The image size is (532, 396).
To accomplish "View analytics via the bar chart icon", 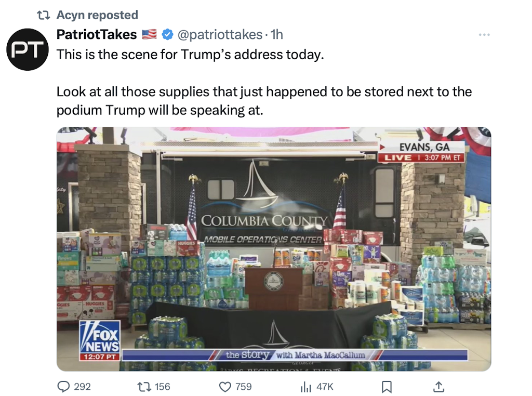I will coord(305,387).
